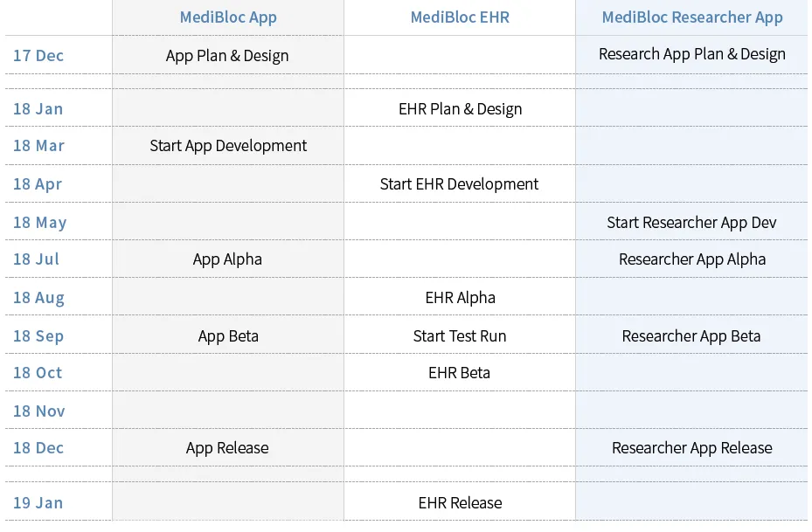This screenshot has width=812, height=532.
Task: Select the App Release cell
Action: pyautogui.click(x=227, y=448)
